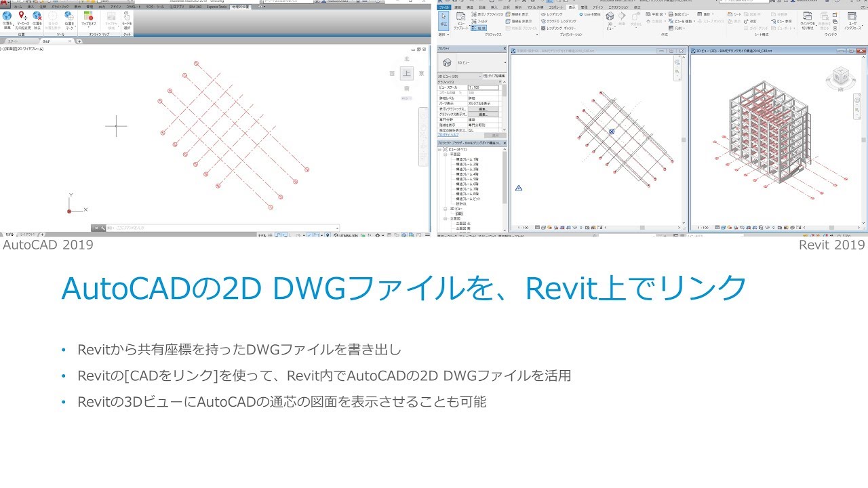
Task: Click the 1:100 scale in plan view bar
Action: point(524,228)
